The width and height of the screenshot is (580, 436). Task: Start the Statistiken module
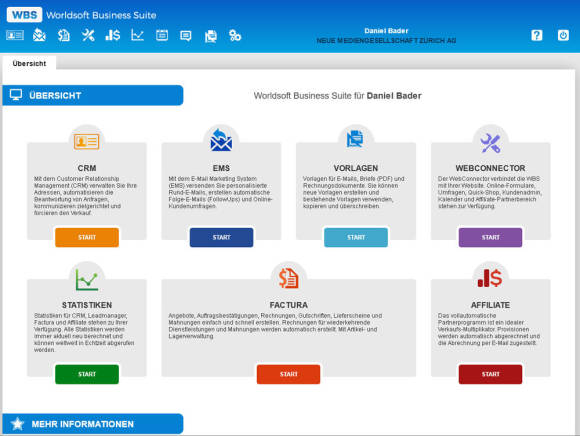pos(87,374)
